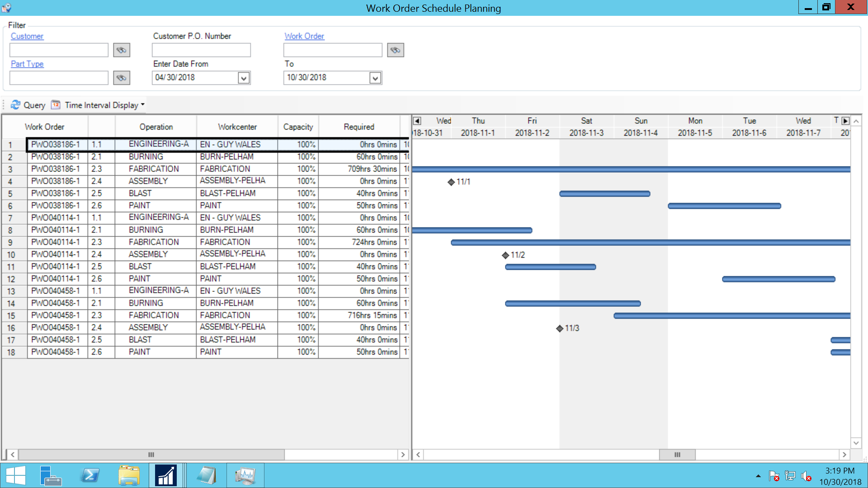This screenshot has width=868, height=488.
Task: Click the Work Order lookup binoculars icon
Action: coord(395,50)
